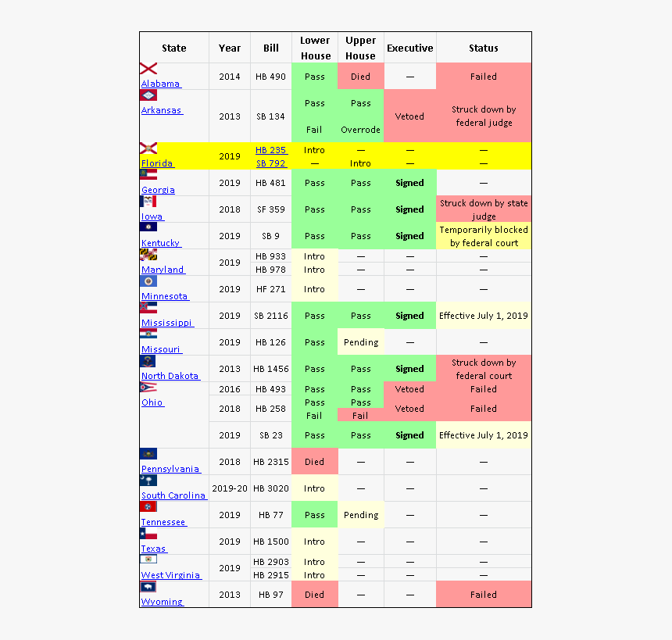Select the SB 2116 bill cell
This screenshot has height=640, width=672.
coord(271,316)
